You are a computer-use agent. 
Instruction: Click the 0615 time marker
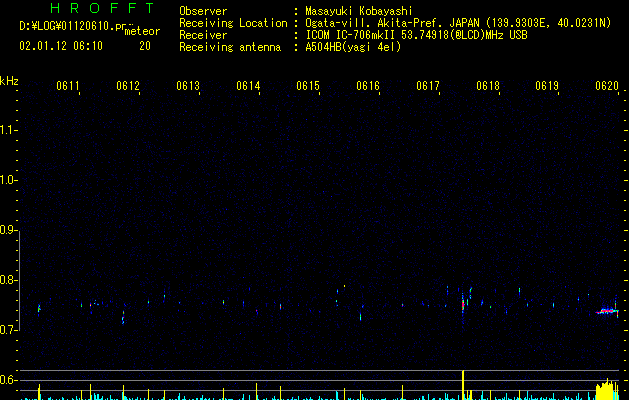pos(308,86)
